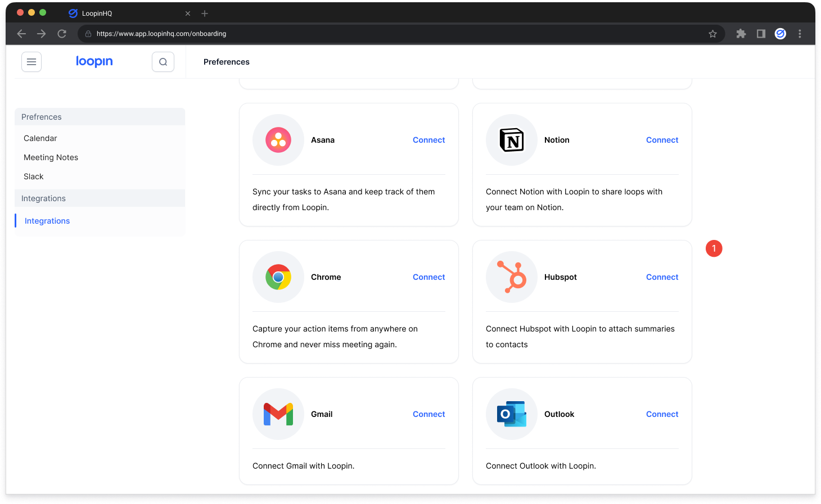
Task: Click the "Connect Notion with Loopin" description
Action: tap(574, 199)
